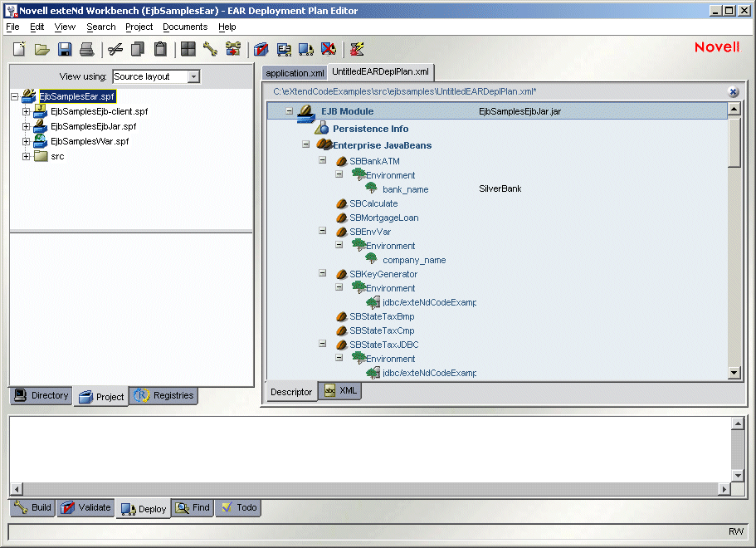Select the Descriptor view tab
This screenshot has width=756, height=548.
click(x=291, y=392)
